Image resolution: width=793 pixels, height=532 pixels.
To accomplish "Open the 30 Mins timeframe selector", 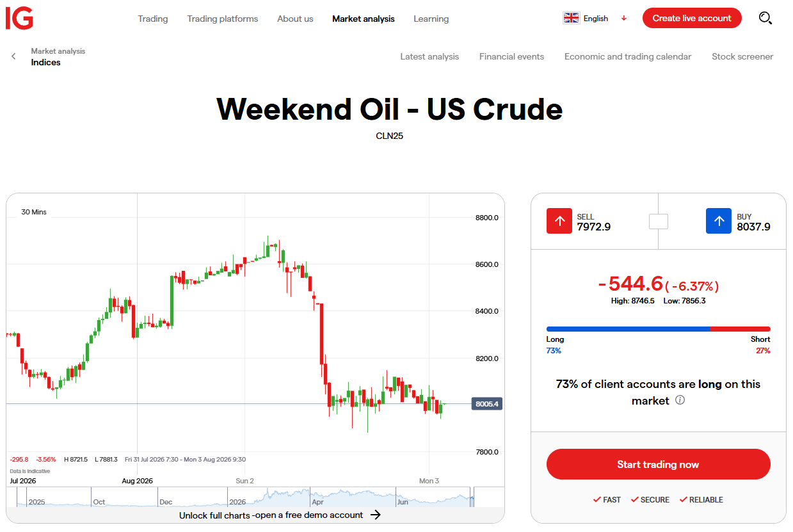I will 34,212.
